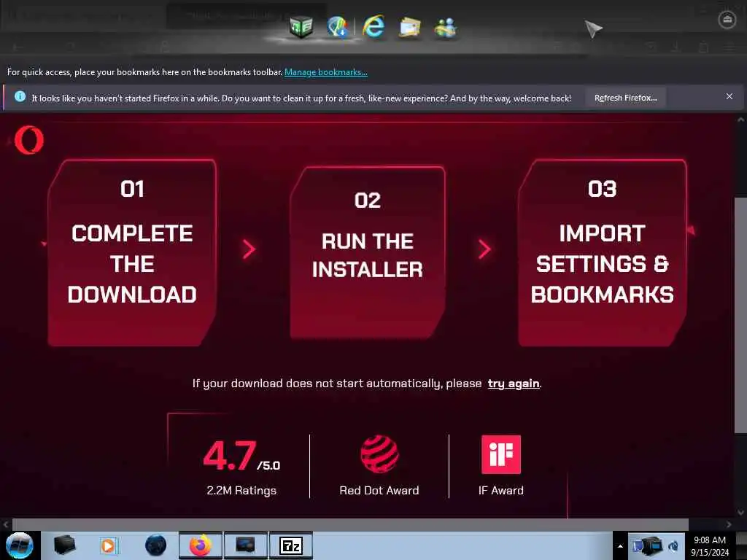The width and height of the screenshot is (747, 560).
Task: Click the arrow between steps 01 and 02
Action: [x=249, y=249]
